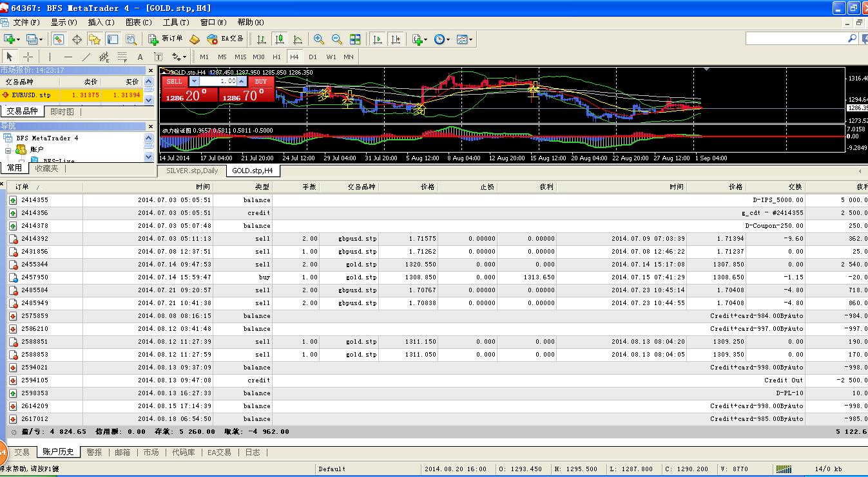Image resolution: width=868 pixels, height=477 pixels.
Task: Increase volume with arrow beside BUY
Action: pos(242,82)
